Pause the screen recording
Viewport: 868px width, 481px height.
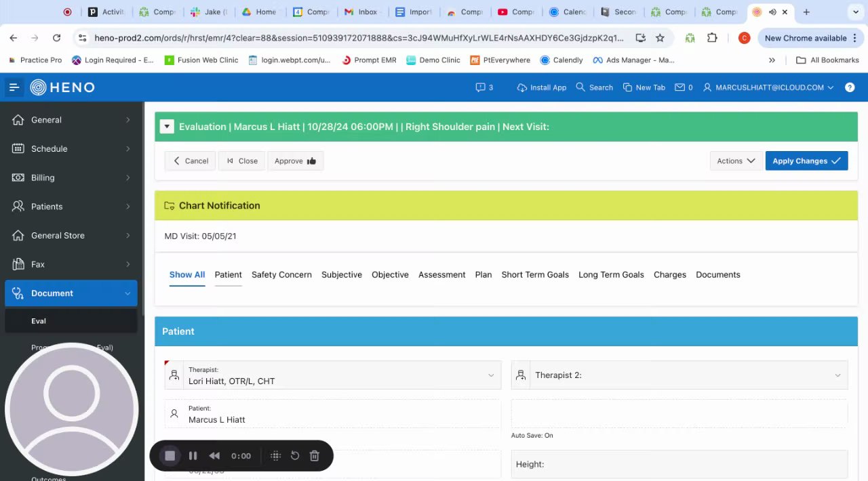click(x=193, y=456)
